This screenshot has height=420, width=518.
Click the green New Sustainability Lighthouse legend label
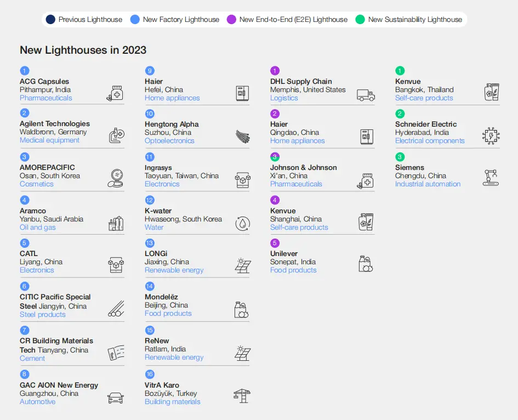click(x=415, y=20)
